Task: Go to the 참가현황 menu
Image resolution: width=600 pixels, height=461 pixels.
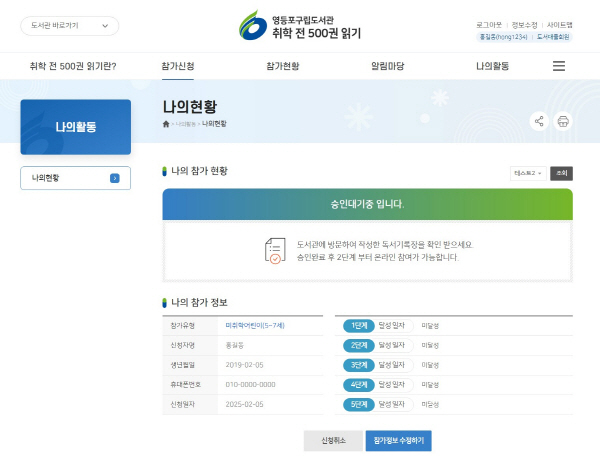Action: click(x=282, y=66)
